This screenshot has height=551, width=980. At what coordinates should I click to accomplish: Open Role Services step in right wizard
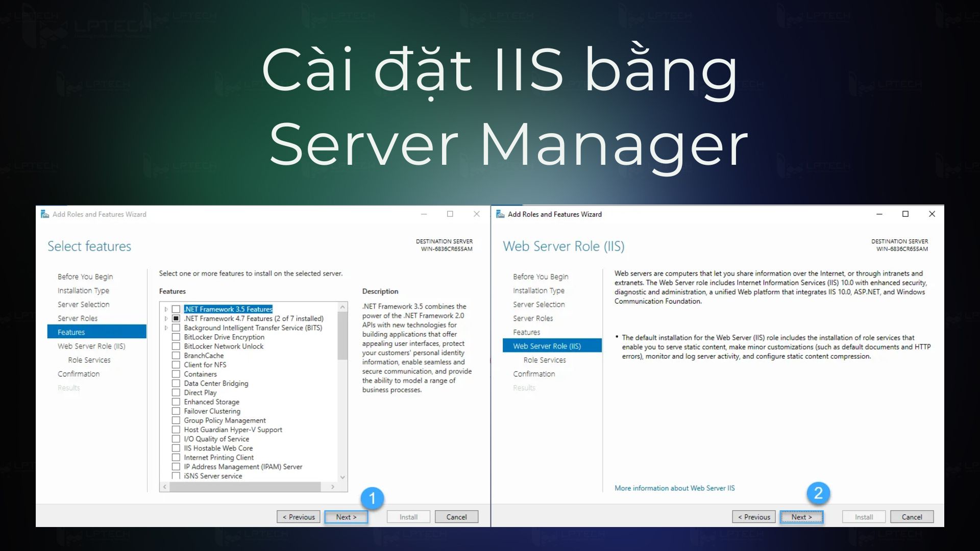point(545,360)
